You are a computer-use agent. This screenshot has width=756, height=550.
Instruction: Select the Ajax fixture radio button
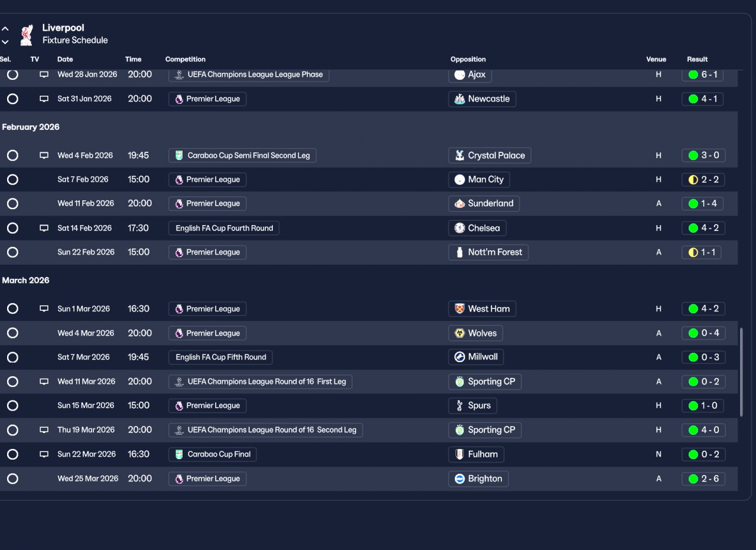tap(12, 75)
